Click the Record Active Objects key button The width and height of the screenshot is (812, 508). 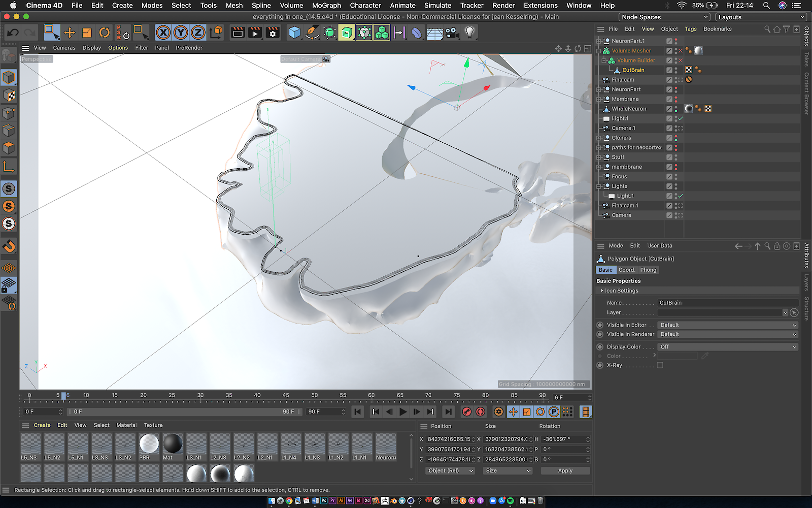point(467,412)
